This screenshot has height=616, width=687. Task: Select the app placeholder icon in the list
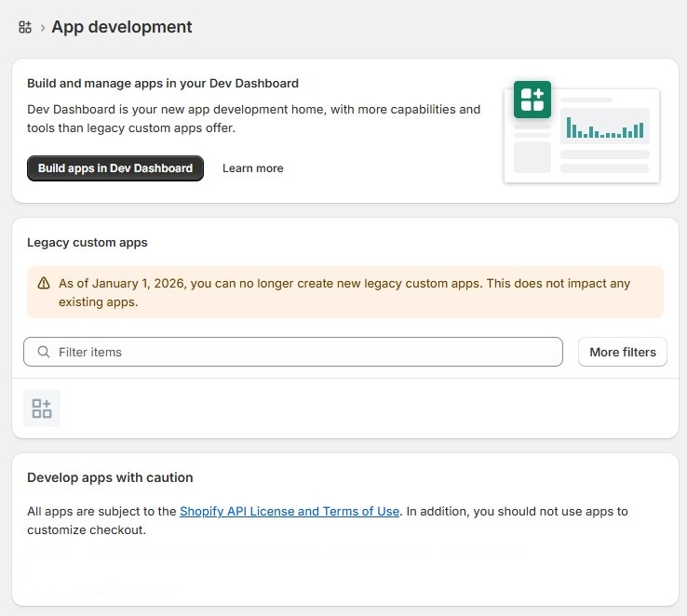[42, 408]
